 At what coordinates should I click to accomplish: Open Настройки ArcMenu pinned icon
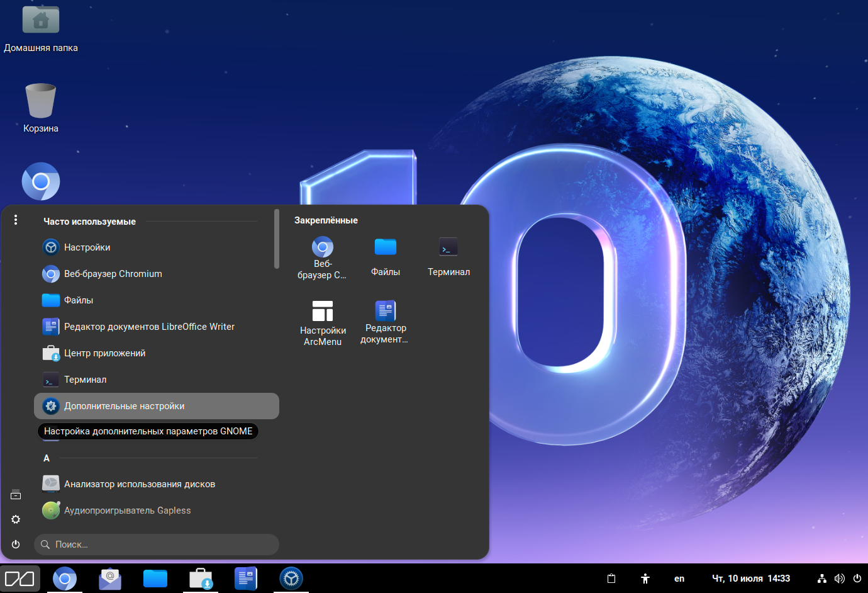(322, 322)
